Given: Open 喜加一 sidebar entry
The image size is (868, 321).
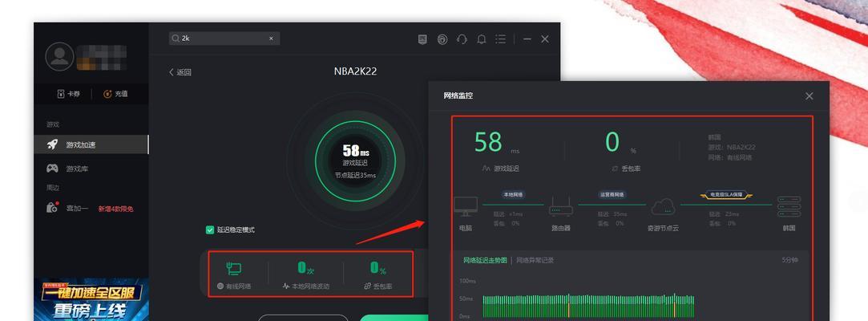Looking at the screenshot, I should click(91, 209).
